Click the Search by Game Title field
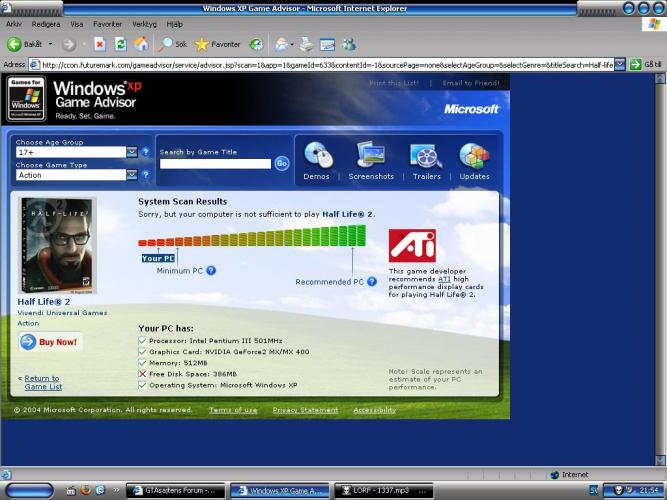 215,163
